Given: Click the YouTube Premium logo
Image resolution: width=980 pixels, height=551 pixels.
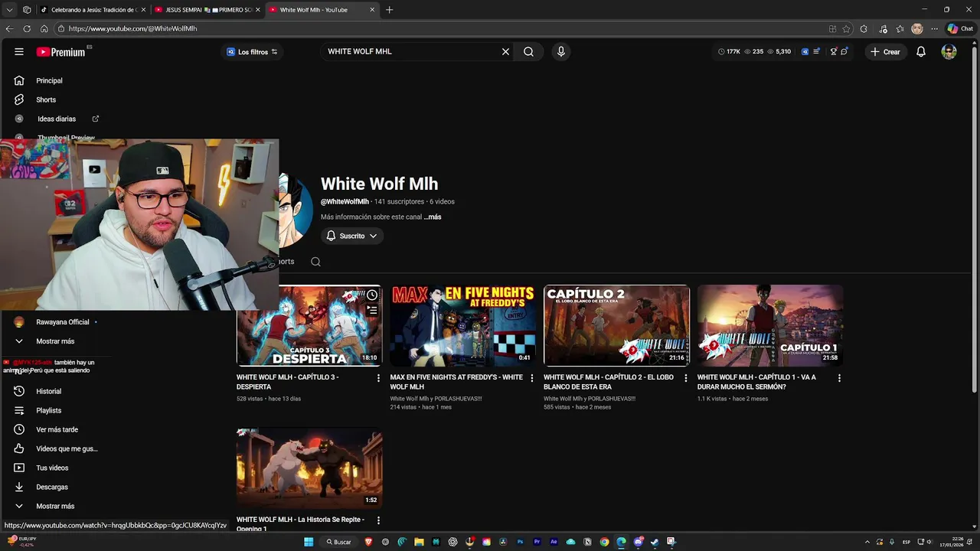Looking at the screenshot, I should 60,51.
